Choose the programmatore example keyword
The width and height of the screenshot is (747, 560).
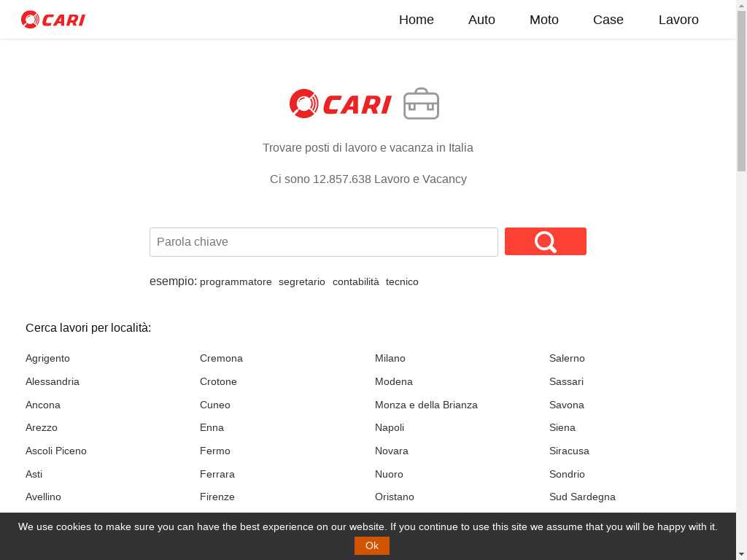coord(236,282)
